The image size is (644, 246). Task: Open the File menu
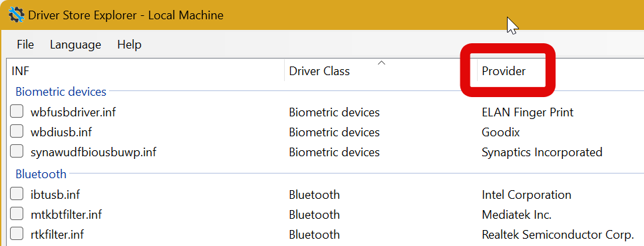[25, 45]
